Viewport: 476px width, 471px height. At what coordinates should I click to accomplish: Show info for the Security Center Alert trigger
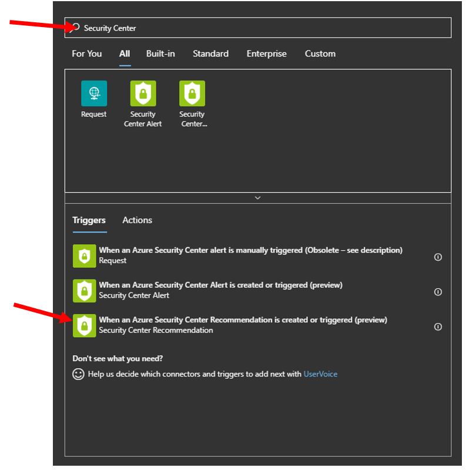(438, 292)
